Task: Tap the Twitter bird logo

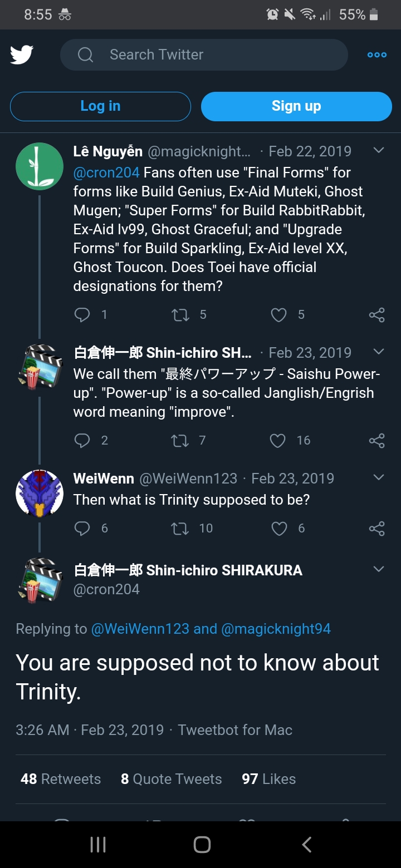Action: [x=22, y=55]
